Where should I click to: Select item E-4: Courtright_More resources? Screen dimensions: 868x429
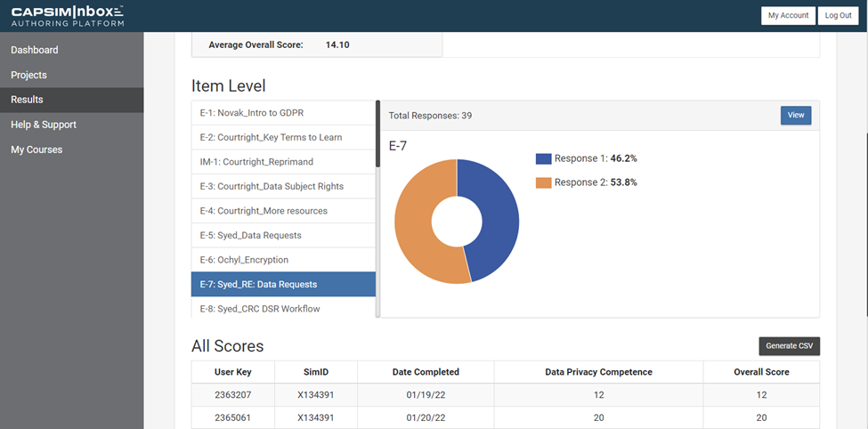coord(283,211)
